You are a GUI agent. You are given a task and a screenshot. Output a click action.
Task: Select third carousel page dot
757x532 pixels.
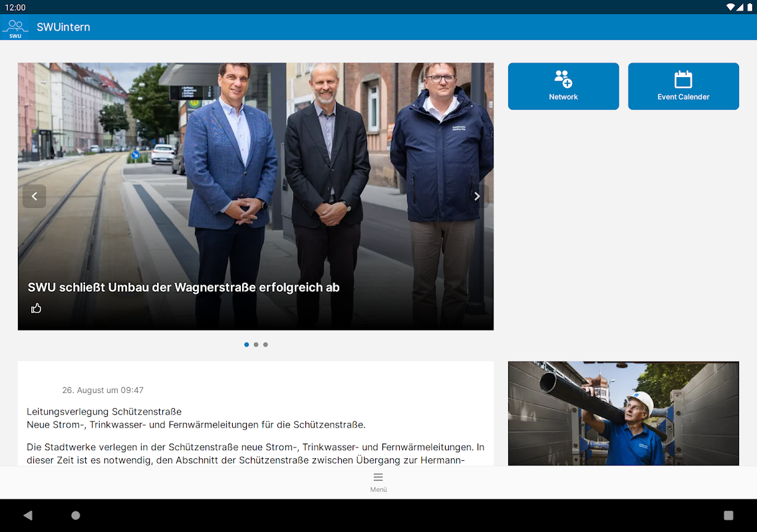(x=265, y=344)
